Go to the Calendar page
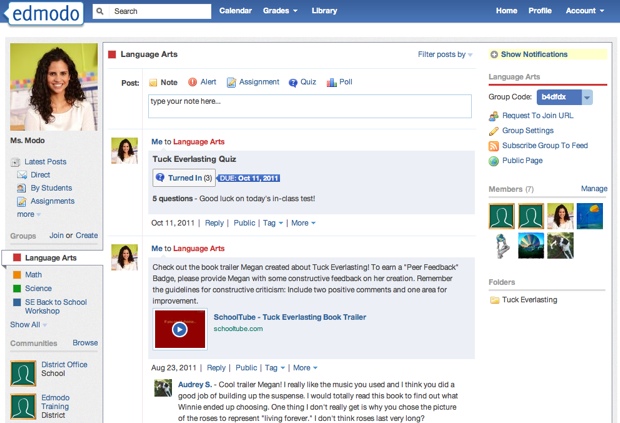Image resolution: width=620 pixels, height=423 pixels. (x=235, y=11)
